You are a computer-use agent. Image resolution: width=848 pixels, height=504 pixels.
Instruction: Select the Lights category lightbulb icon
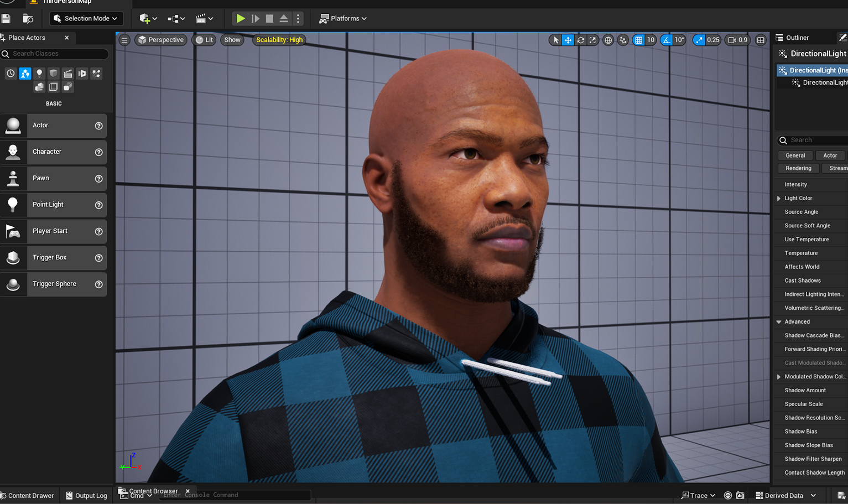[x=39, y=73]
